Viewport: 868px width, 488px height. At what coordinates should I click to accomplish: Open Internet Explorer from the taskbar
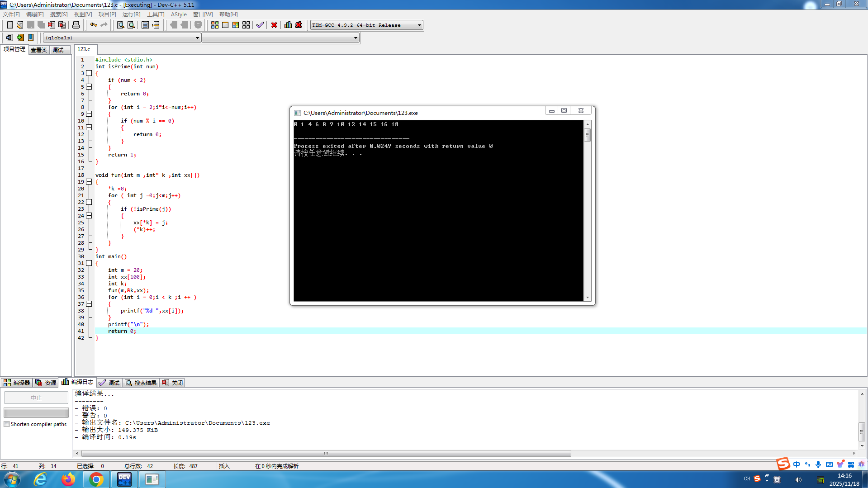(41, 479)
